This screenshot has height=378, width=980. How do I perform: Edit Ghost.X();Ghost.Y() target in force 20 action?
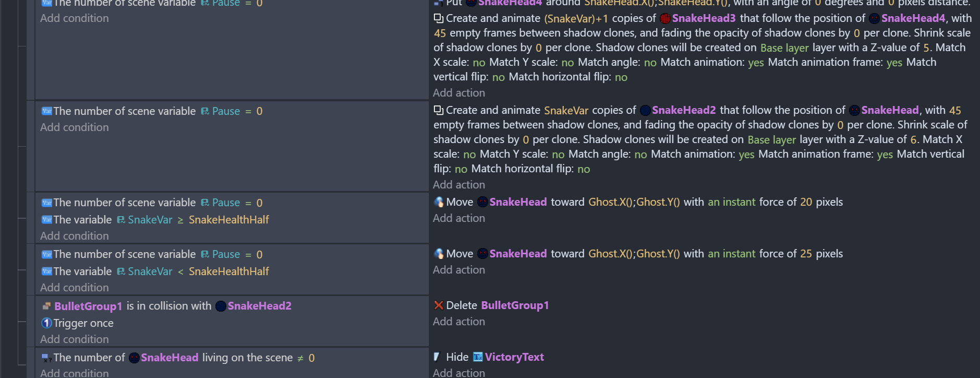pos(634,202)
